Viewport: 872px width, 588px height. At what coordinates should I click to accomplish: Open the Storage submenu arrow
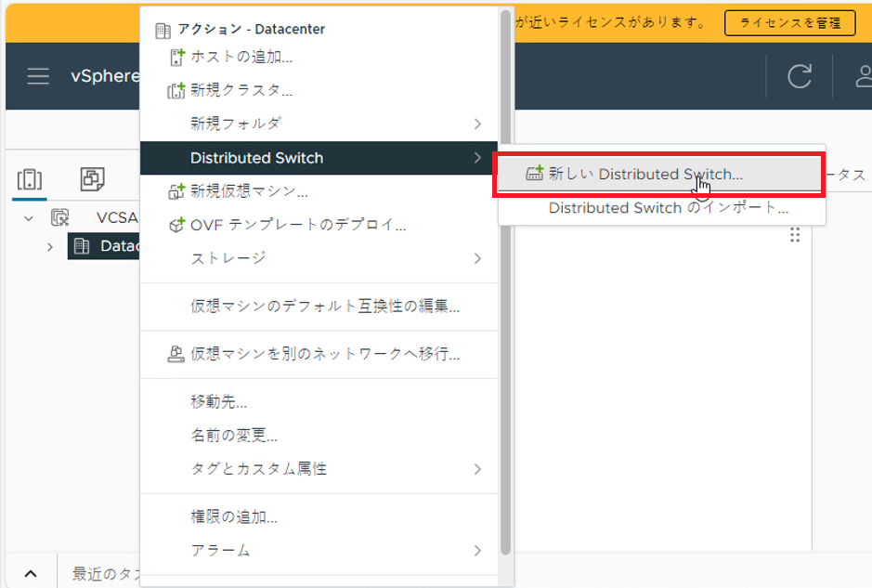(x=477, y=258)
